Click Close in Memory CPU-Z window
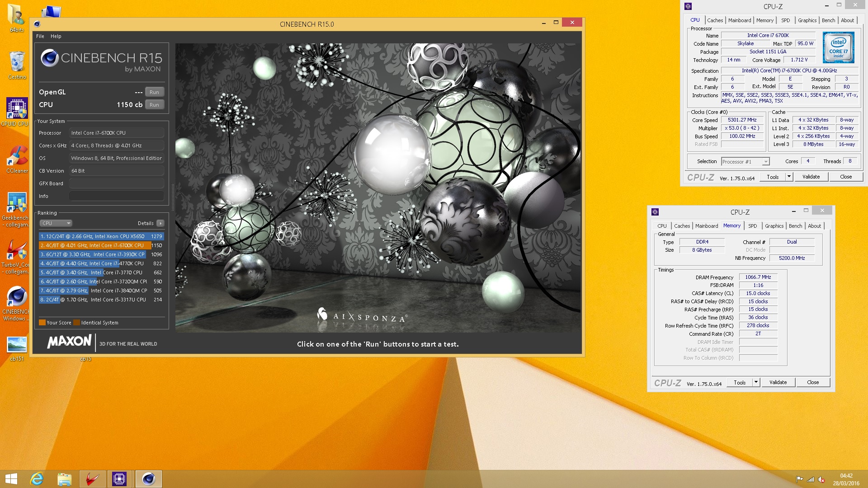Image resolution: width=868 pixels, height=488 pixels. [813, 382]
